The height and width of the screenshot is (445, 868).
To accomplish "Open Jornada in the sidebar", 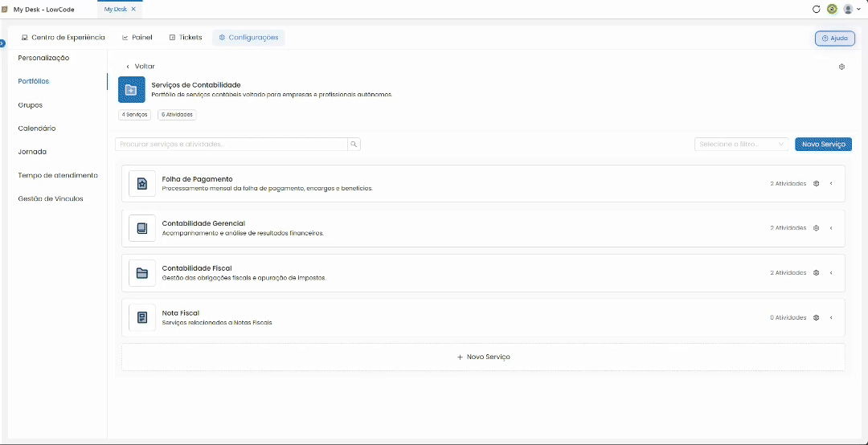I will (32, 151).
